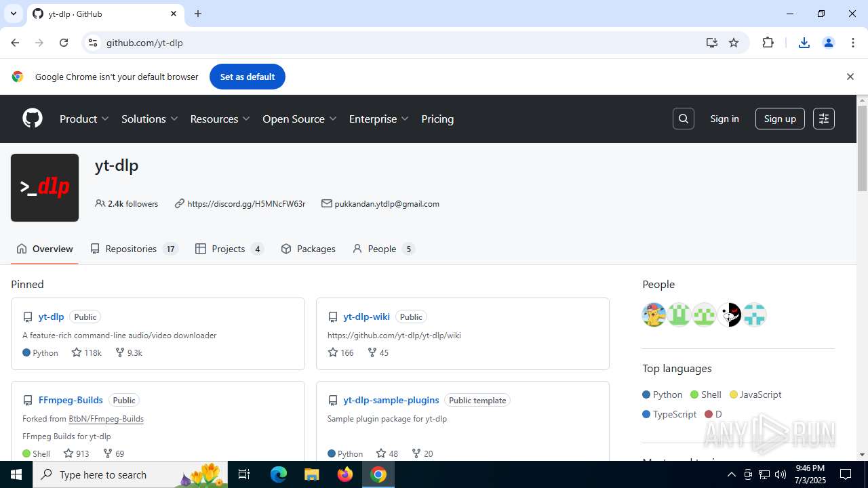The width and height of the screenshot is (868, 488).
Task: Open the yt-dlp-wiki pinned repository
Action: [366, 317]
